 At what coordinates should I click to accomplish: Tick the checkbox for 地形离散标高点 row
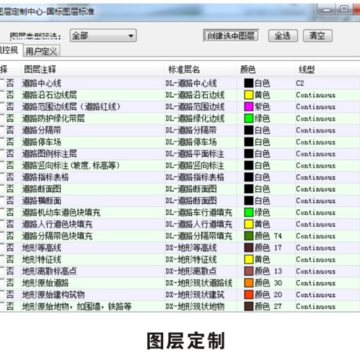2,271
